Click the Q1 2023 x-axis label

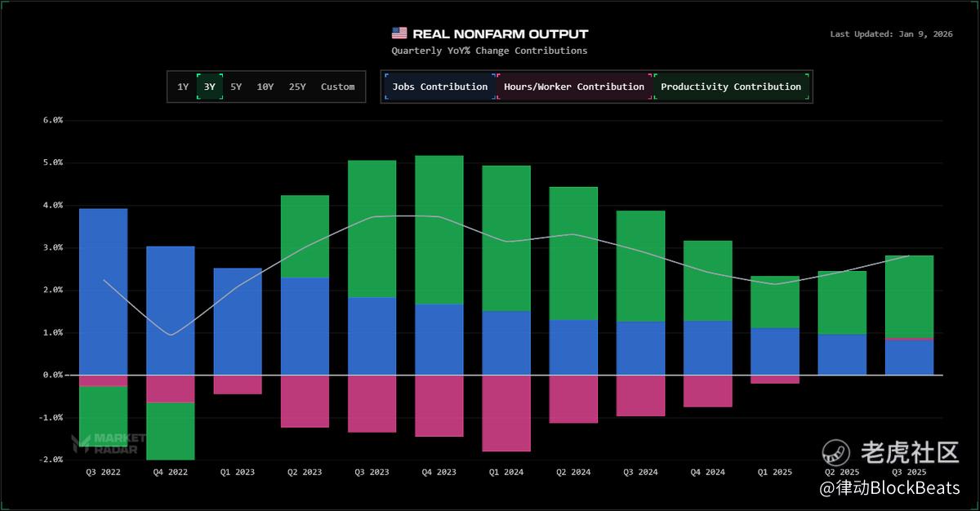238,472
